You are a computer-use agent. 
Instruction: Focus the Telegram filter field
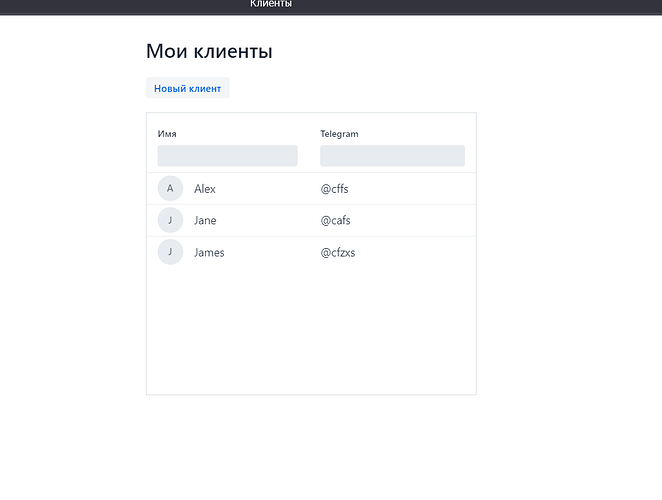tap(392, 156)
